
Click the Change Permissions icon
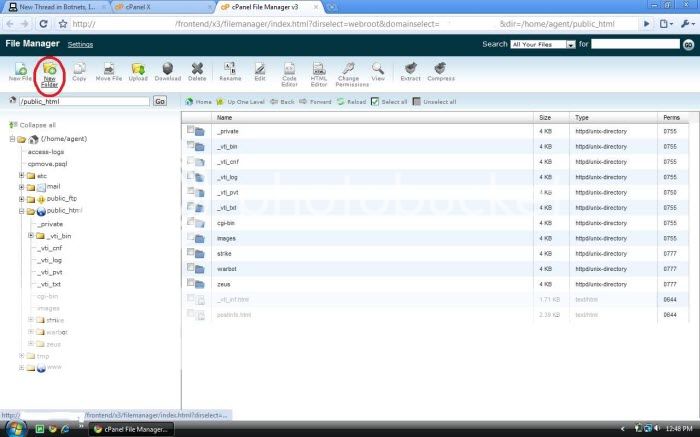tap(348, 72)
